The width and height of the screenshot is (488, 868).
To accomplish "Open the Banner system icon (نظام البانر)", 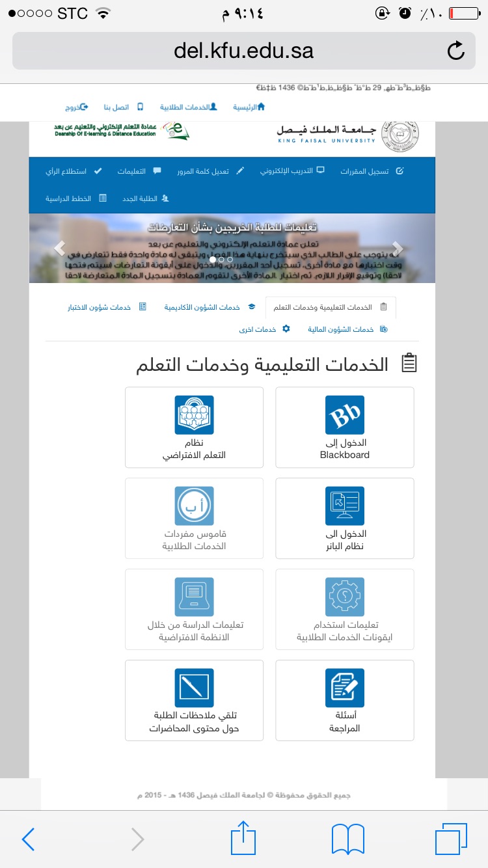I will tap(345, 506).
